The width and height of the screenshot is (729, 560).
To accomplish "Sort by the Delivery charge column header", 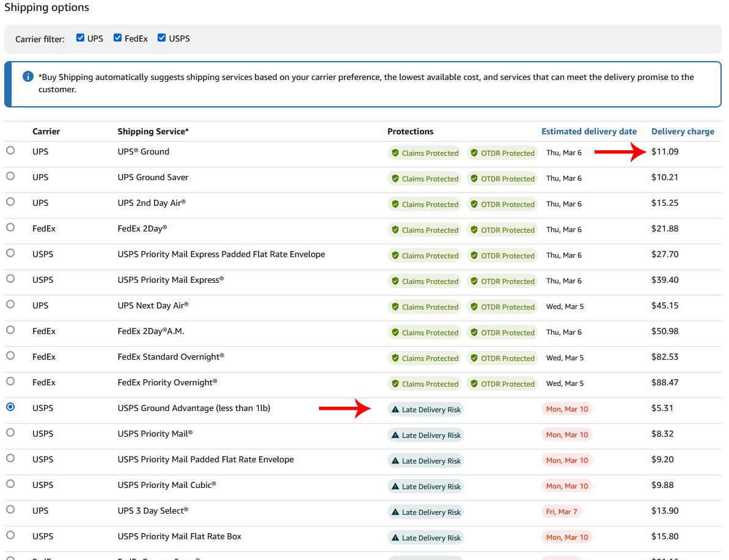I will [x=683, y=131].
